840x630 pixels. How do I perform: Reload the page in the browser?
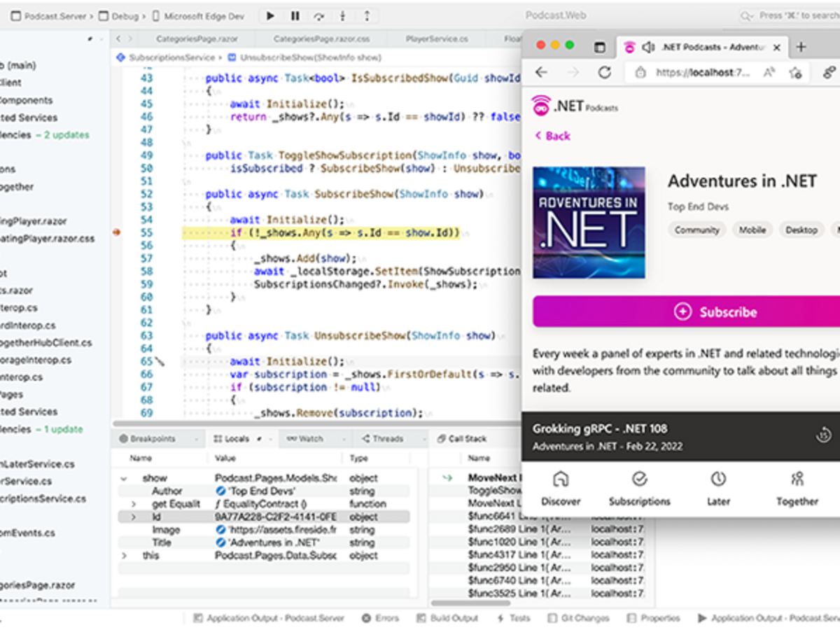604,71
